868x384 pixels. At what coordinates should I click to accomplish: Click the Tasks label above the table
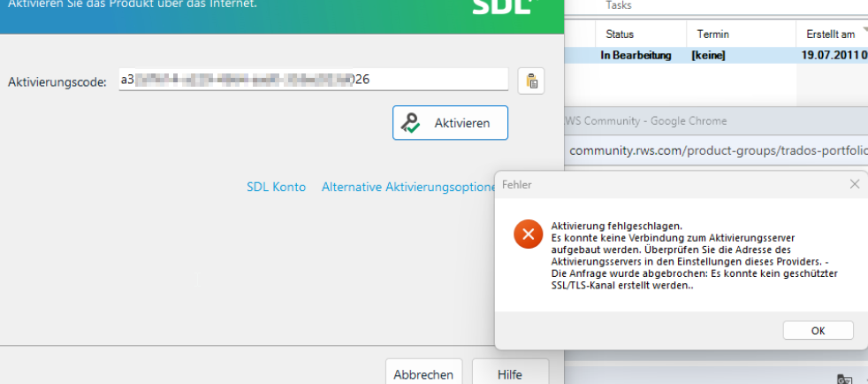(x=619, y=5)
